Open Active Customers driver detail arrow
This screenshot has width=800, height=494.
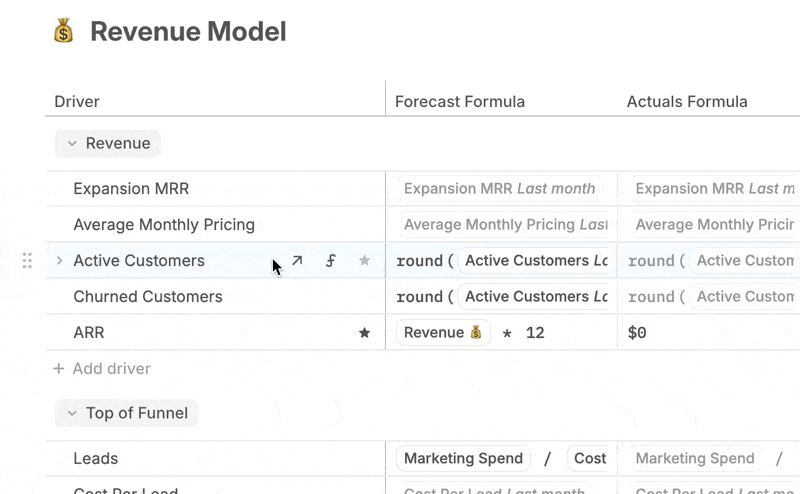coord(297,261)
